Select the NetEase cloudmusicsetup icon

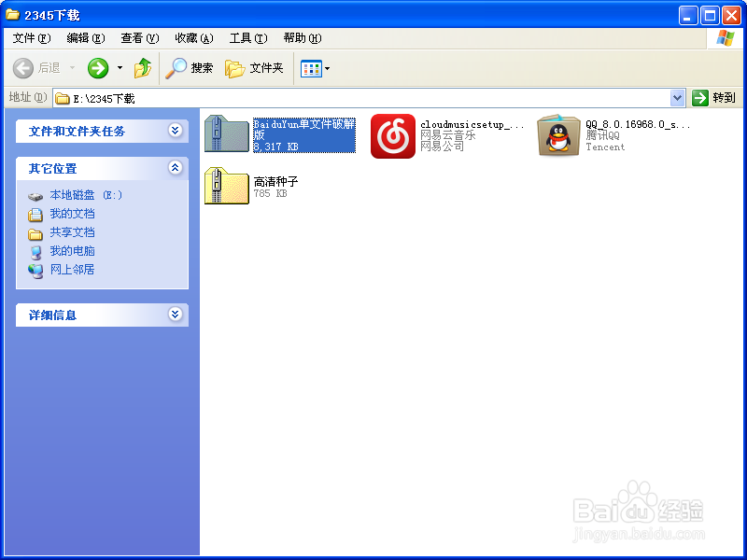click(393, 135)
